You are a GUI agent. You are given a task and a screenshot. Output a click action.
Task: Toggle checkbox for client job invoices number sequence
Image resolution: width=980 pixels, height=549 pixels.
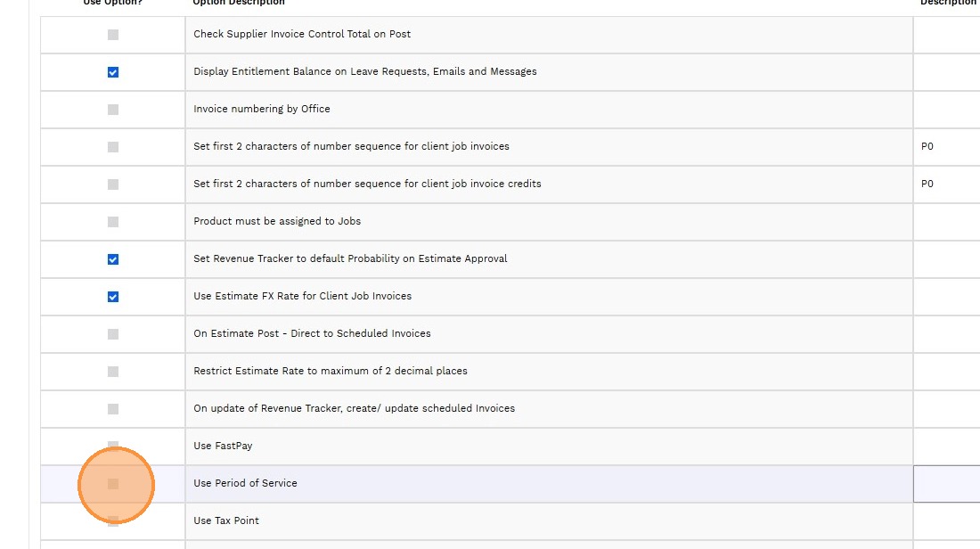(113, 147)
